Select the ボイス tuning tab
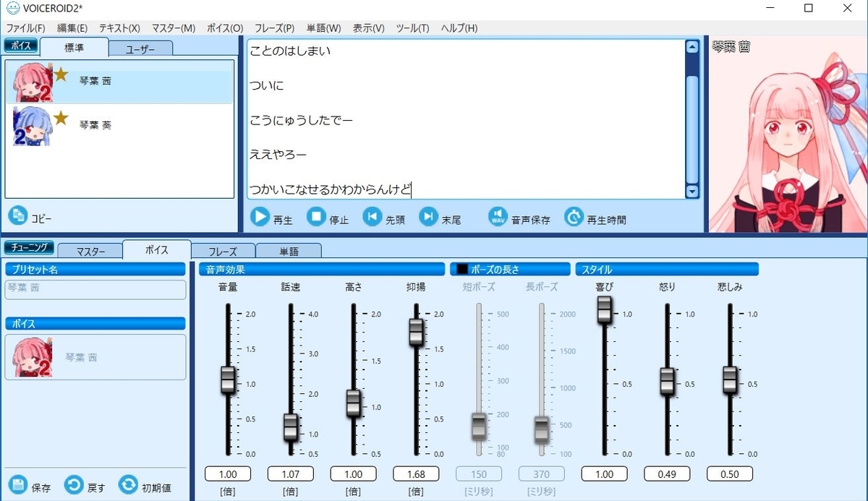 click(157, 249)
